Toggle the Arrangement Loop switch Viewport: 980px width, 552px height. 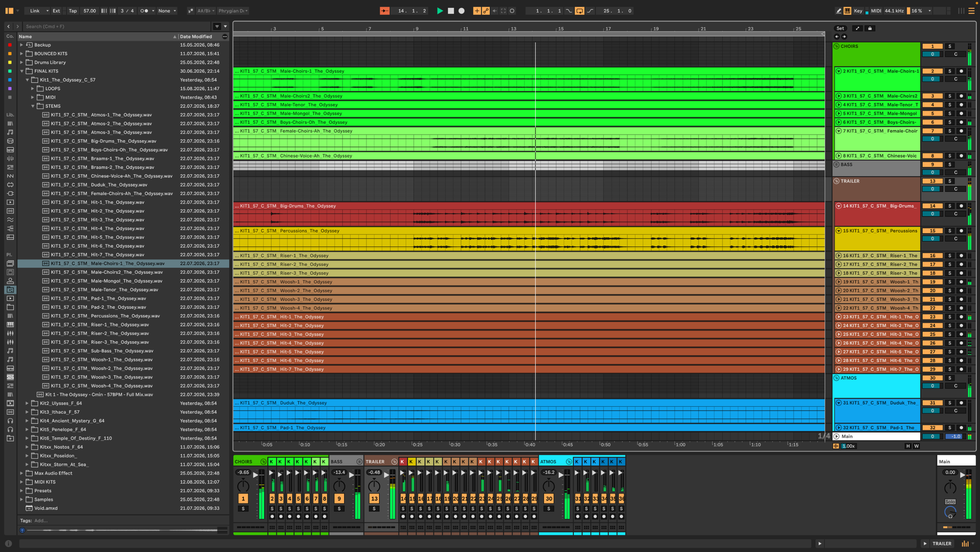pyautogui.click(x=579, y=11)
